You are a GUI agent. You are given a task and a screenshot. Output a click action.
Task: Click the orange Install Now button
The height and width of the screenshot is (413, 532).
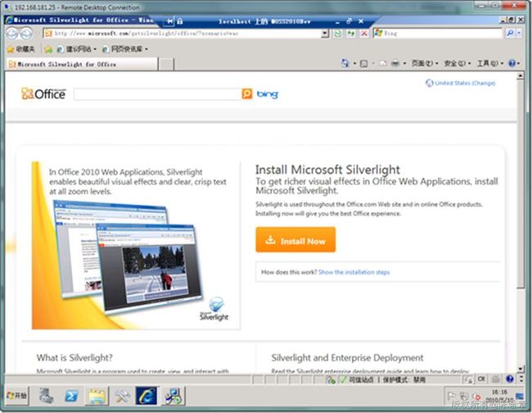click(x=295, y=240)
